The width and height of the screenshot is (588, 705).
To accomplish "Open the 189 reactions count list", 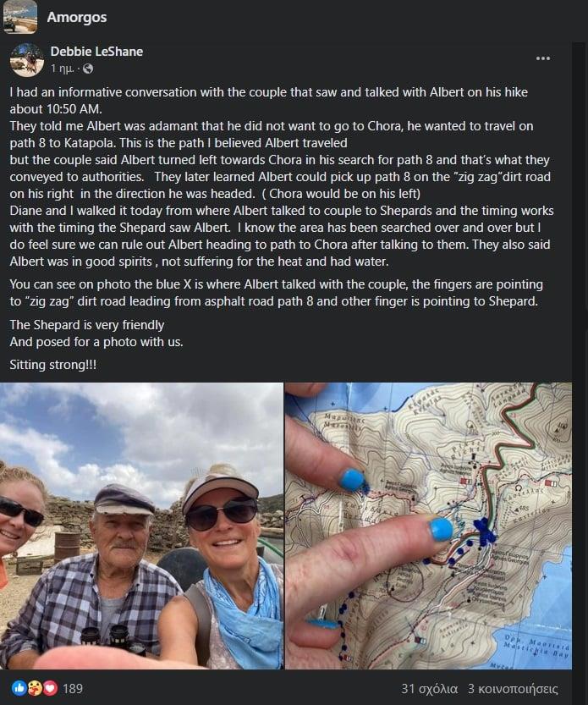I will click(73, 688).
